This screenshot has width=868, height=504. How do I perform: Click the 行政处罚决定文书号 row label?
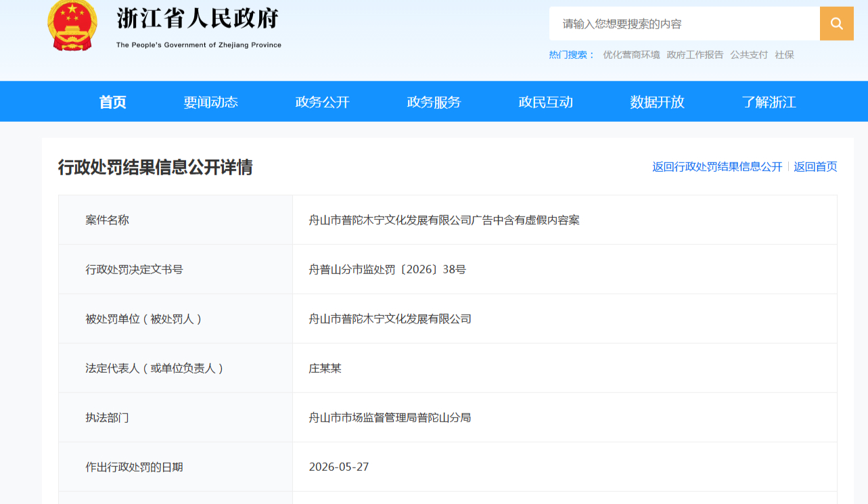[x=134, y=269]
